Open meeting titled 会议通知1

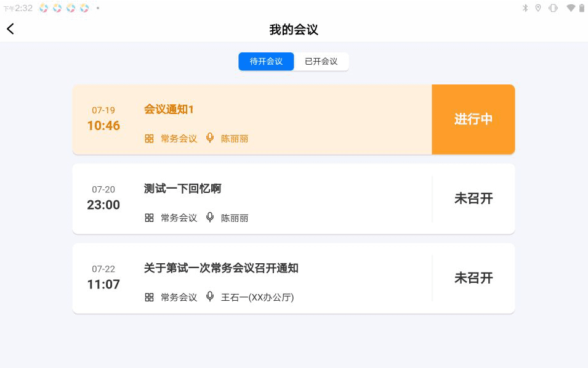169,109
